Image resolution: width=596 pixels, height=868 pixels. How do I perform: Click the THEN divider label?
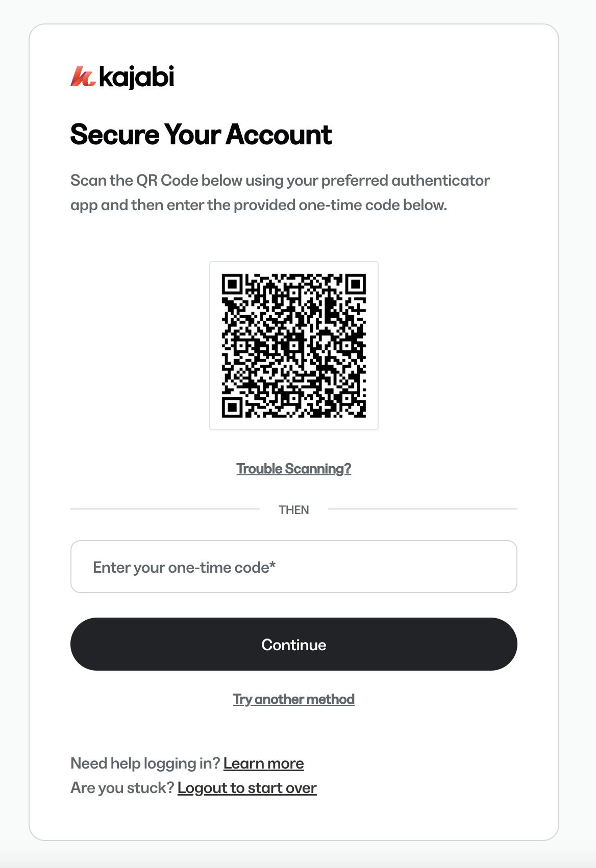(x=294, y=510)
